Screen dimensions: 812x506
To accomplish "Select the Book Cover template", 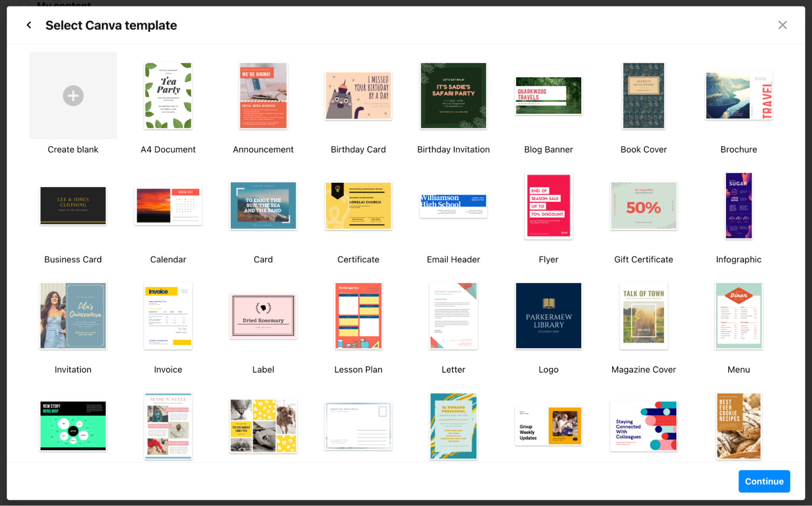I will pos(643,96).
